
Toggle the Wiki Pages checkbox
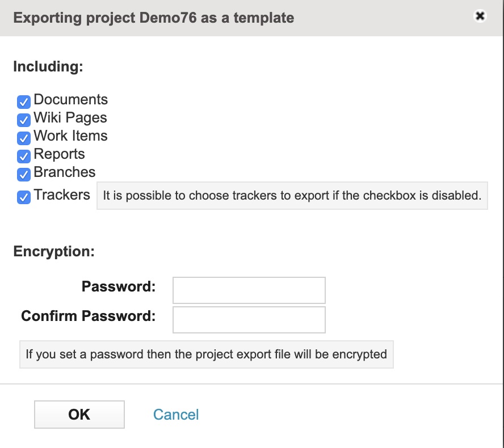(24, 120)
